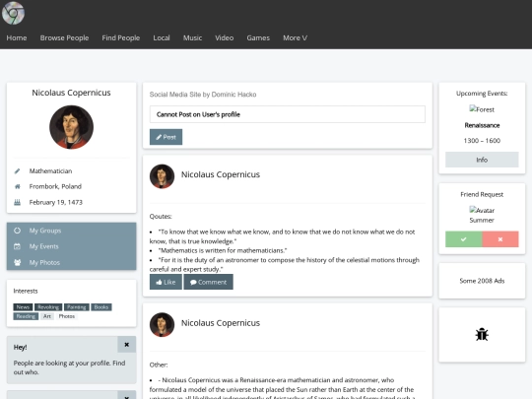Click the Forest event image
Image resolution: width=532 pixels, height=399 pixels.
[x=482, y=109]
